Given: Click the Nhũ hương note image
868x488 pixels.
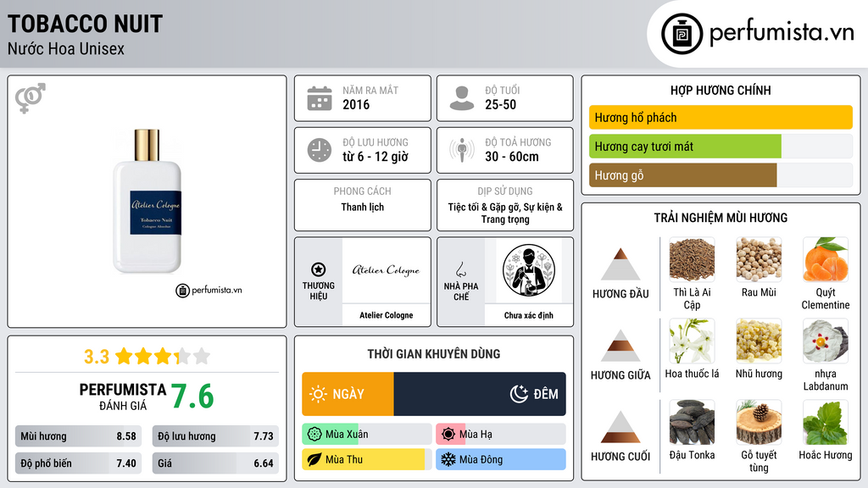Looking at the screenshot, I should point(759,341).
